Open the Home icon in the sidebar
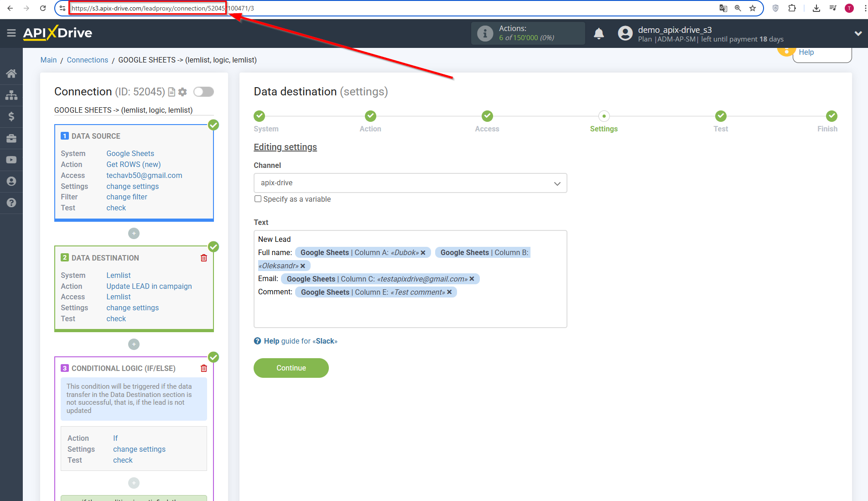 11,73
